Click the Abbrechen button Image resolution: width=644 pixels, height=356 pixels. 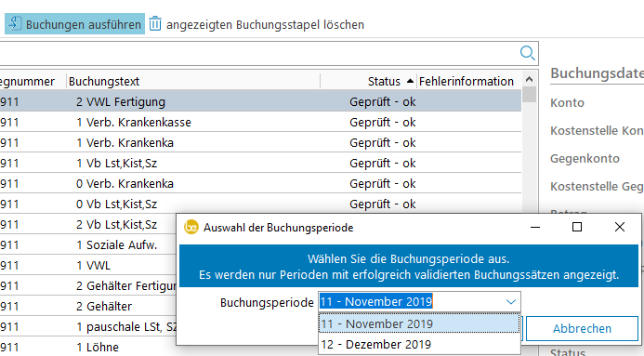pos(582,328)
